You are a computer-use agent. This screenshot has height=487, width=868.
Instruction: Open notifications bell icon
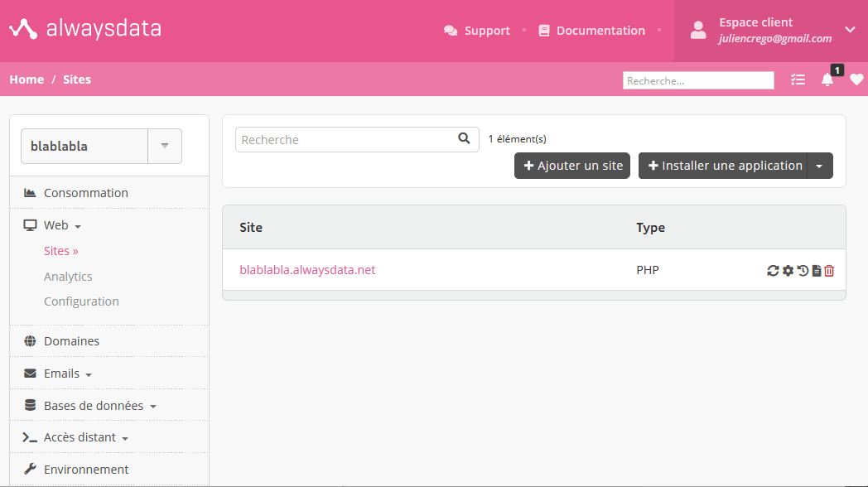827,80
